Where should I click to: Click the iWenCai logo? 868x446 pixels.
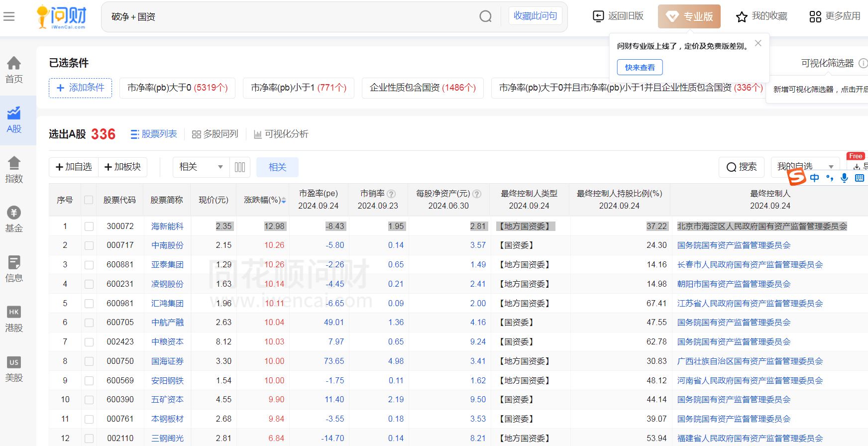pos(62,17)
